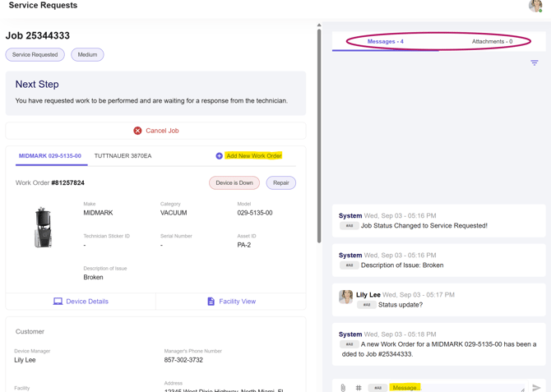Click the #All tag in message bar
551x392 pixels.
point(377,387)
